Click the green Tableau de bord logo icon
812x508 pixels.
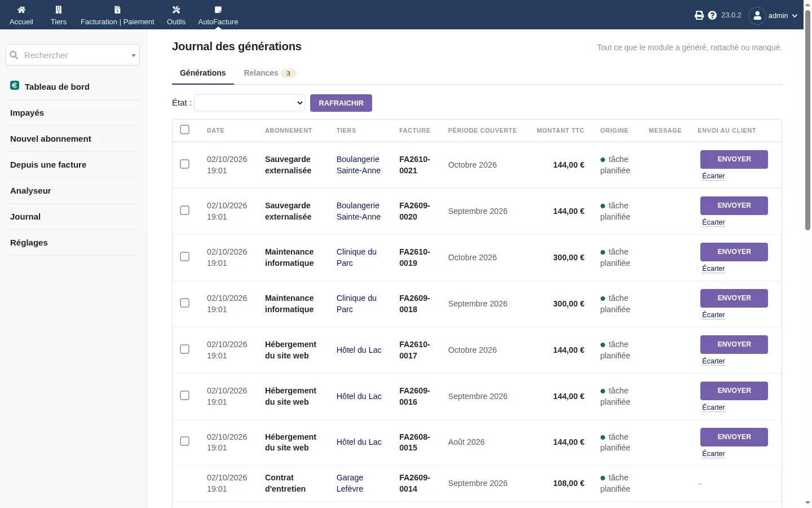pyautogui.click(x=15, y=86)
